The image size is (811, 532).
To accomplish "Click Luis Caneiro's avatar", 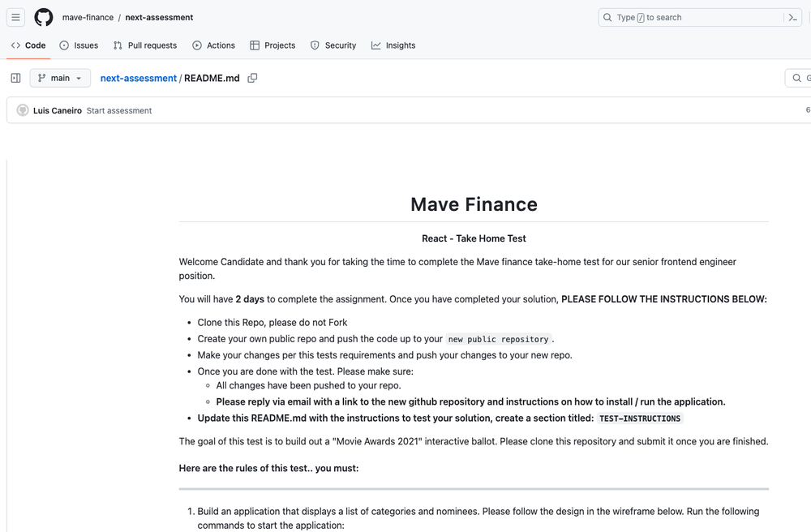I will (x=22, y=109).
